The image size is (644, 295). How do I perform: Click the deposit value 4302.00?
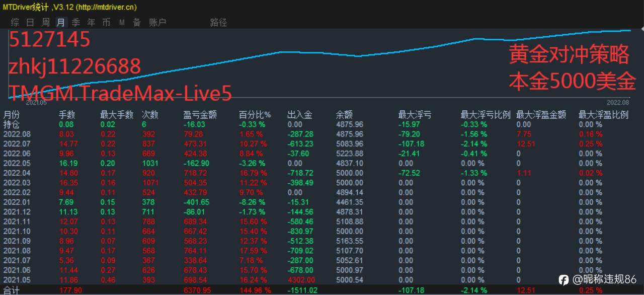(301, 280)
